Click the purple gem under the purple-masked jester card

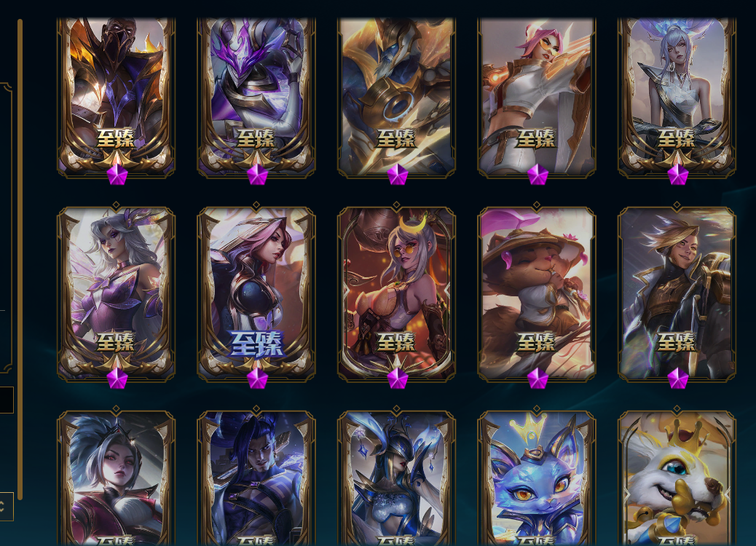(x=257, y=175)
